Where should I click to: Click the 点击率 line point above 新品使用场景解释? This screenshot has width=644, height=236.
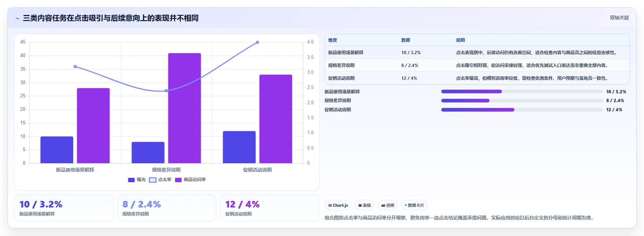(75, 67)
